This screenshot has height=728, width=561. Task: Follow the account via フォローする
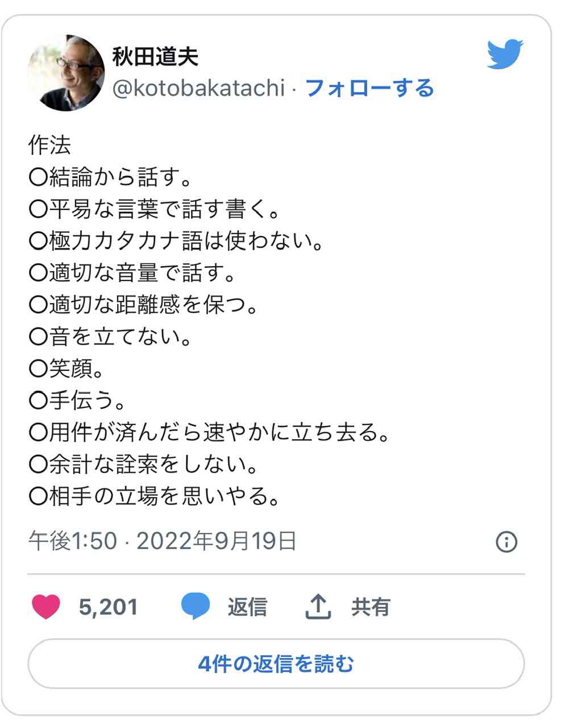pos(370,88)
